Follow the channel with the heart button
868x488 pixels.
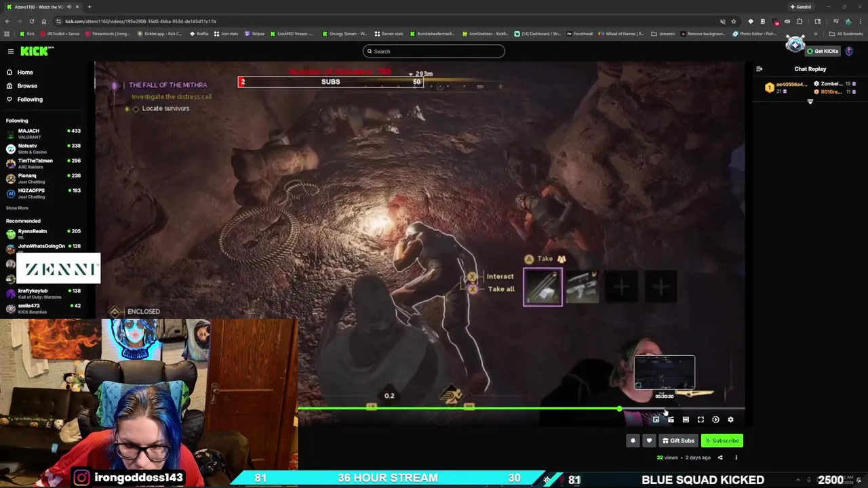[x=649, y=441]
